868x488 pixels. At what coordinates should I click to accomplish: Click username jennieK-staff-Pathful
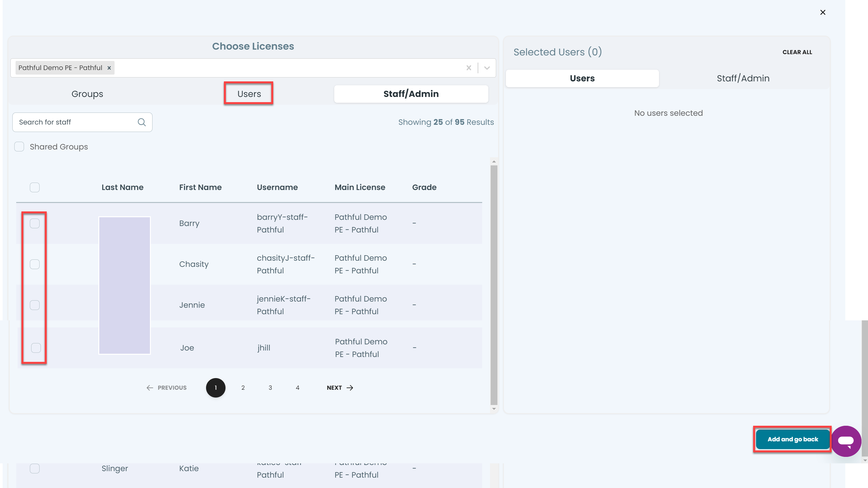pos(284,305)
